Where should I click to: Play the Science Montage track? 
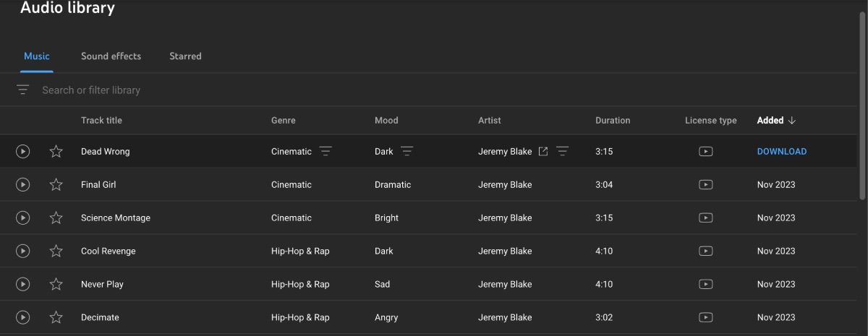click(x=23, y=218)
